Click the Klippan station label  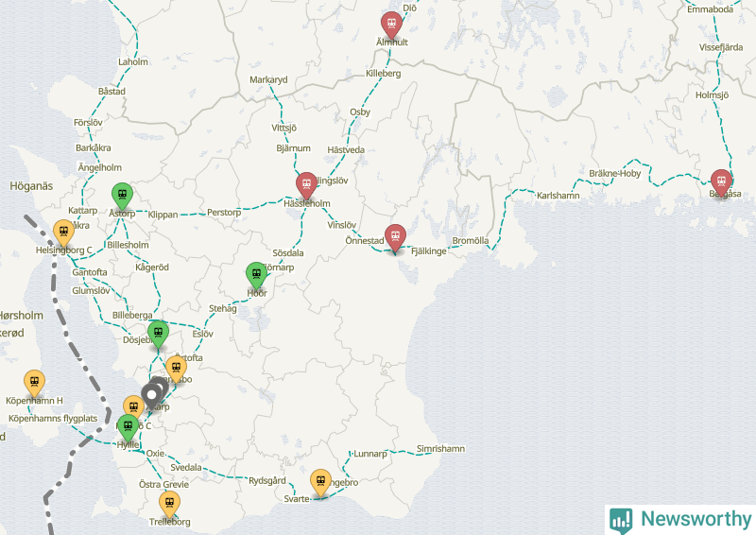(x=163, y=215)
